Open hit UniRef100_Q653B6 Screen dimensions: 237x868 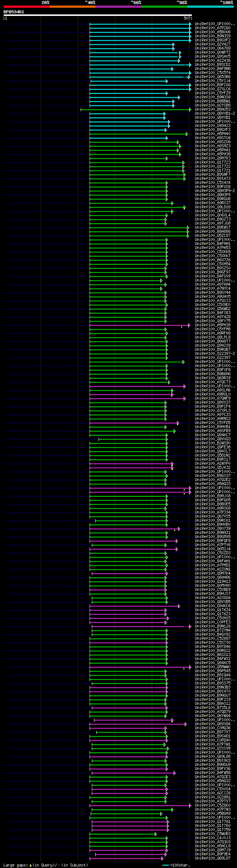click(x=213, y=77)
